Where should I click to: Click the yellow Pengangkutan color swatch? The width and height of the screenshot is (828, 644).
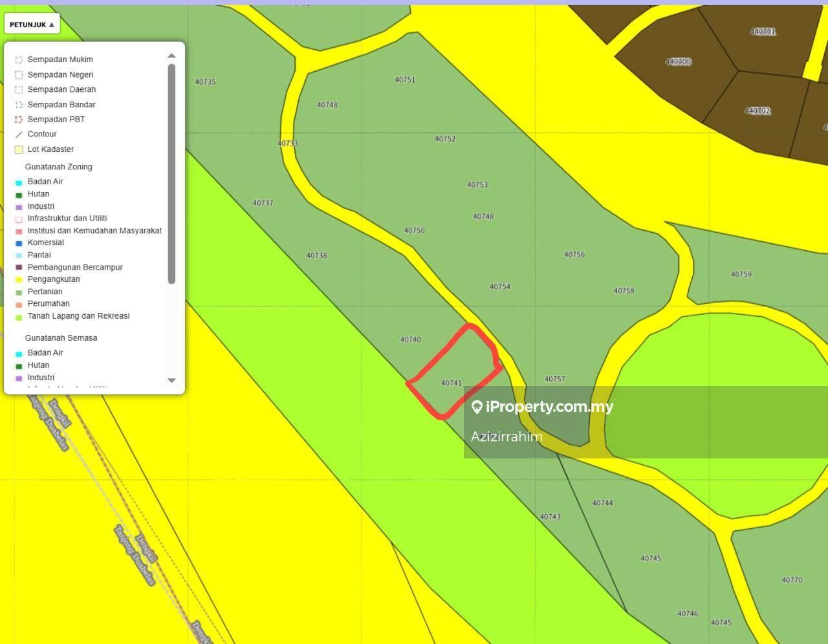click(19, 280)
